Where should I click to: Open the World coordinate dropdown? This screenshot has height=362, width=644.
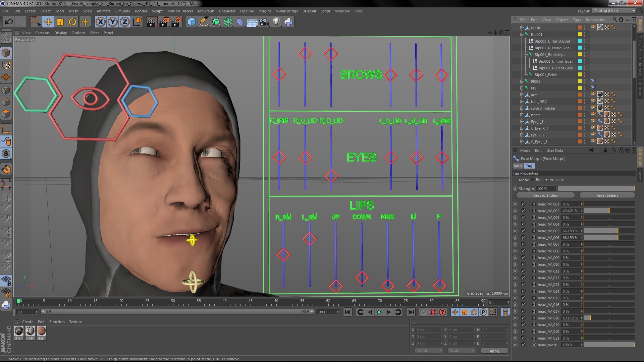point(429,351)
